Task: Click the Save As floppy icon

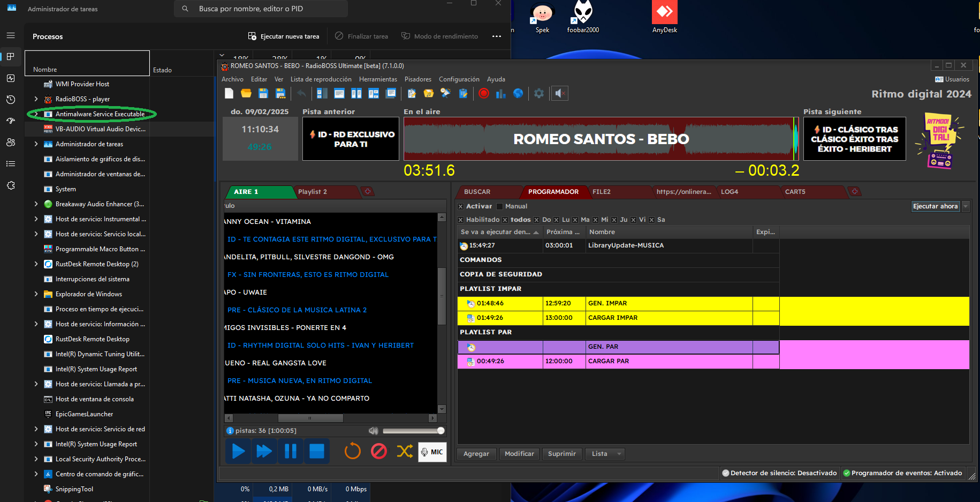Action: pos(280,93)
